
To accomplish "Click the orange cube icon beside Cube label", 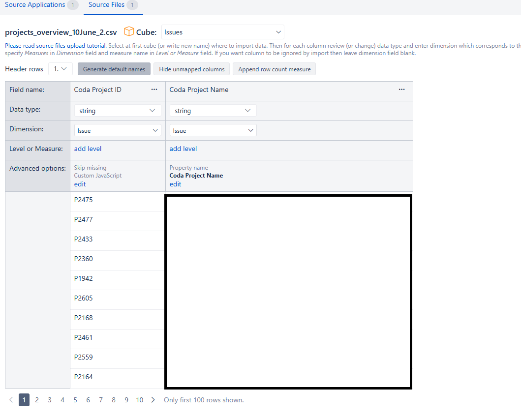I will [129, 31].
